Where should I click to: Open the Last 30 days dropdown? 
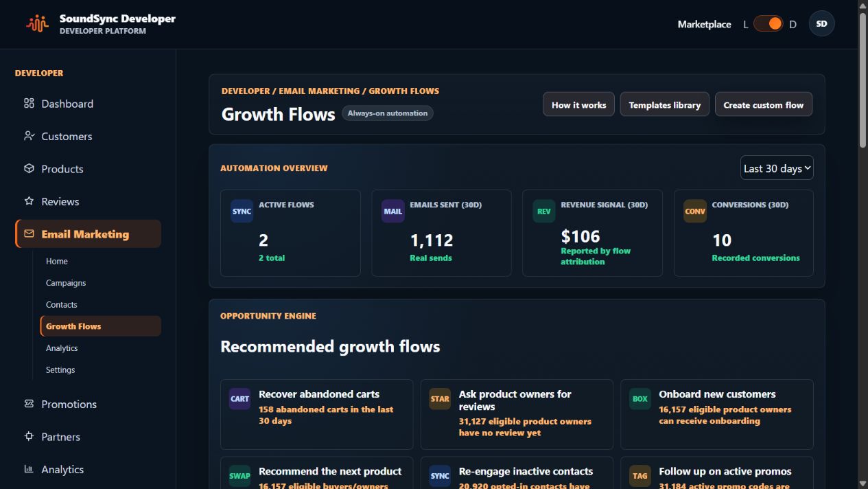tap(777, 168)
